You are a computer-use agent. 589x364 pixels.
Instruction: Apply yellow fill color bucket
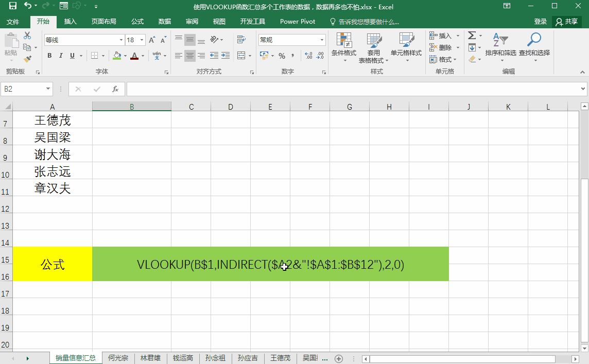117,56
